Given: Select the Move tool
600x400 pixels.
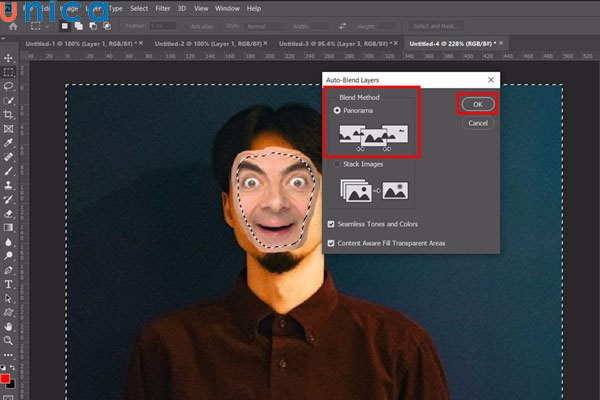Looking at the screenshot, I should [8, 59].
